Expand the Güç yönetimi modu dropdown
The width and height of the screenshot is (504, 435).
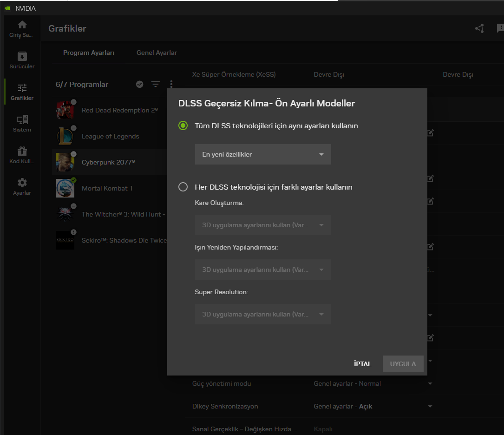(x=430, y=383)
